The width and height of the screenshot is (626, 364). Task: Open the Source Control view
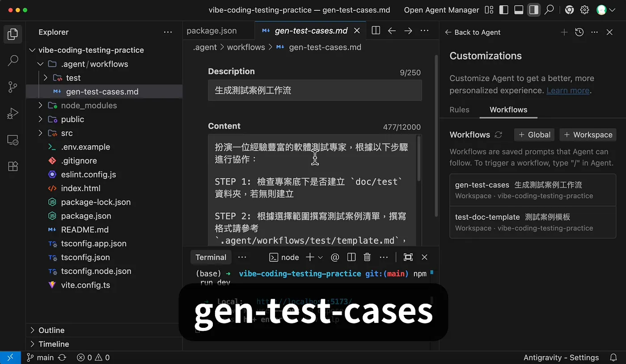tap(13, 87)
